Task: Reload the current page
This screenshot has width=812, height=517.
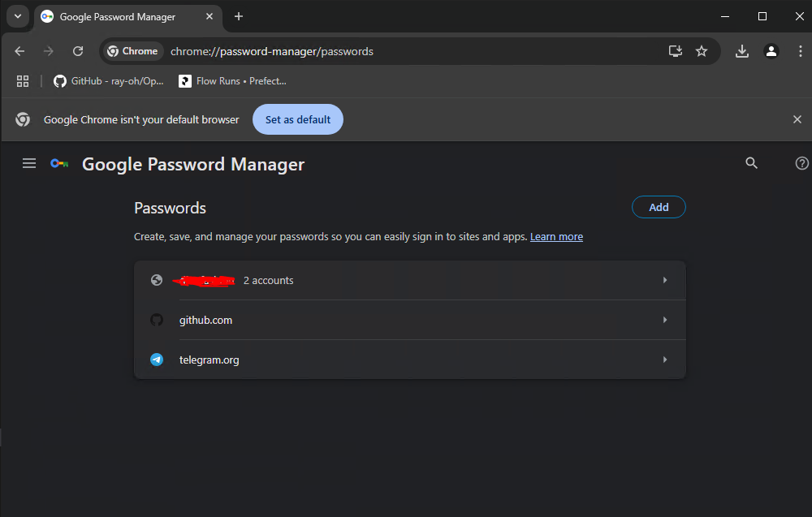Action: click(78, 50)
